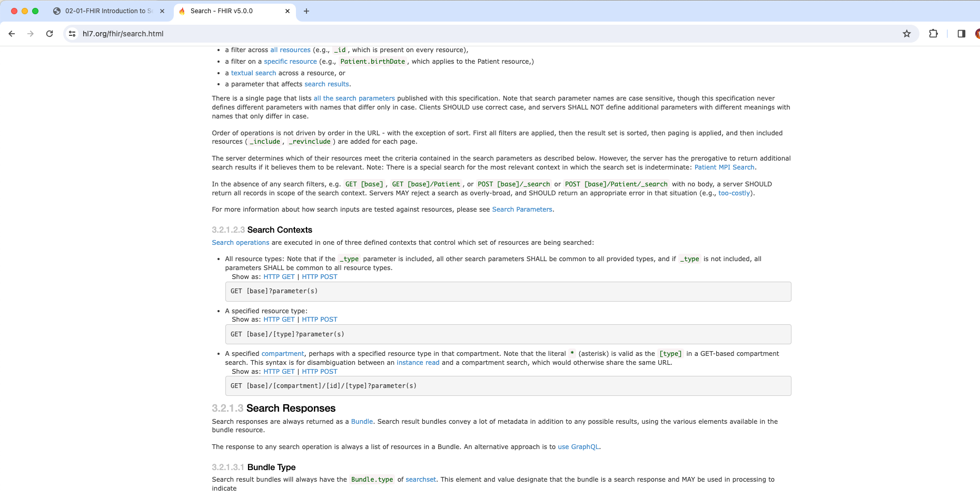
Task: Open the 'all resources' link
Action: (290, 50)
